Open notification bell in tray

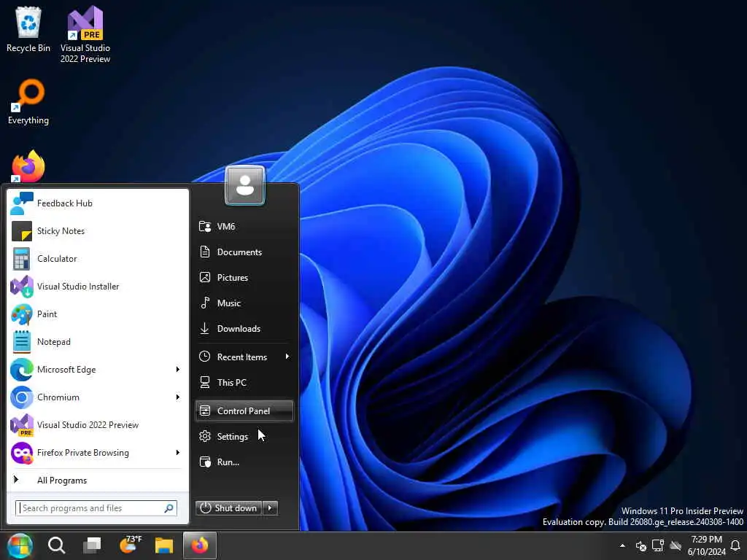point(735,545)
